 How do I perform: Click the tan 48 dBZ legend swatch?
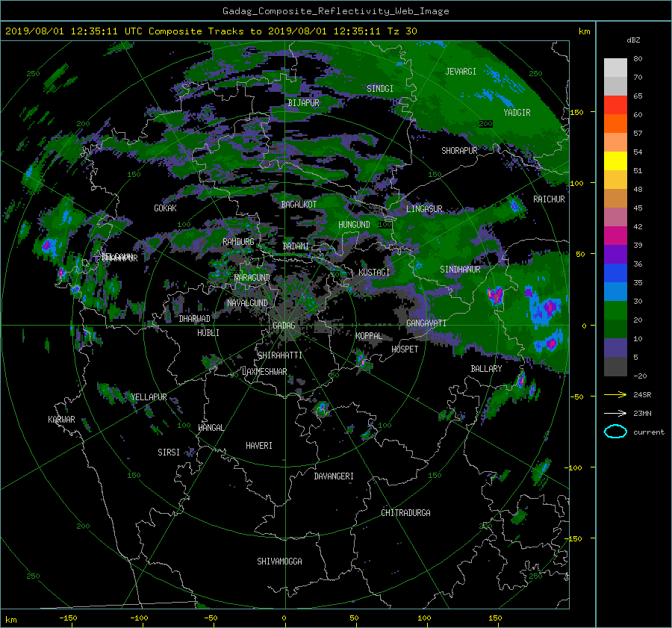(615, 198)
